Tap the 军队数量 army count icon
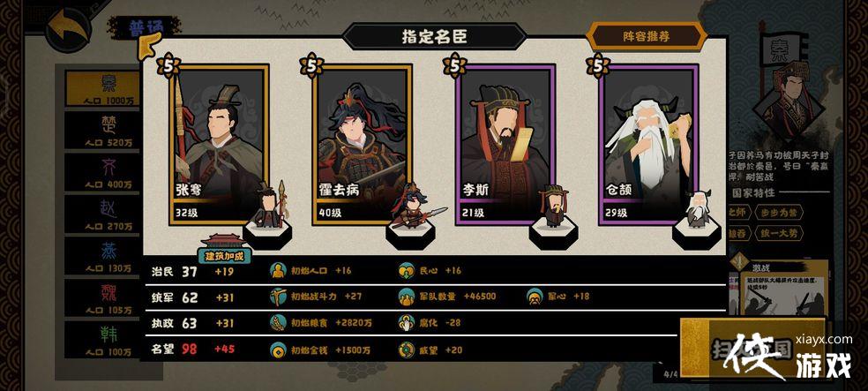868x391 pixels. (x=407, y=297)
